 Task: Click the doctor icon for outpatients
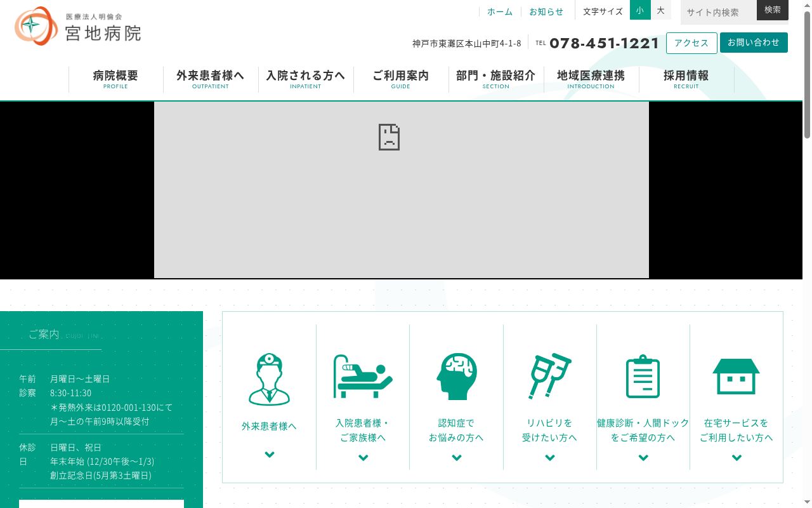(270, 379)
